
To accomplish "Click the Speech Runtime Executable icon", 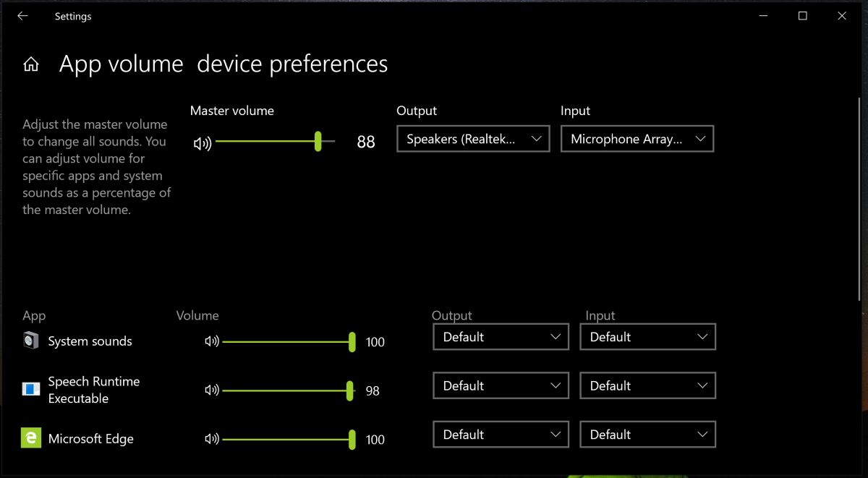I will [x=29, y=389].
